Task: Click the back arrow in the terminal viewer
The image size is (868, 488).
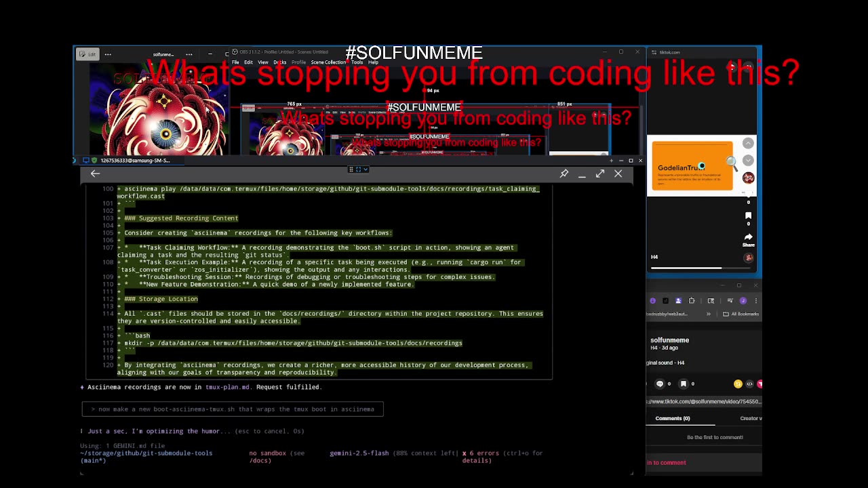Action: (95, 174)
